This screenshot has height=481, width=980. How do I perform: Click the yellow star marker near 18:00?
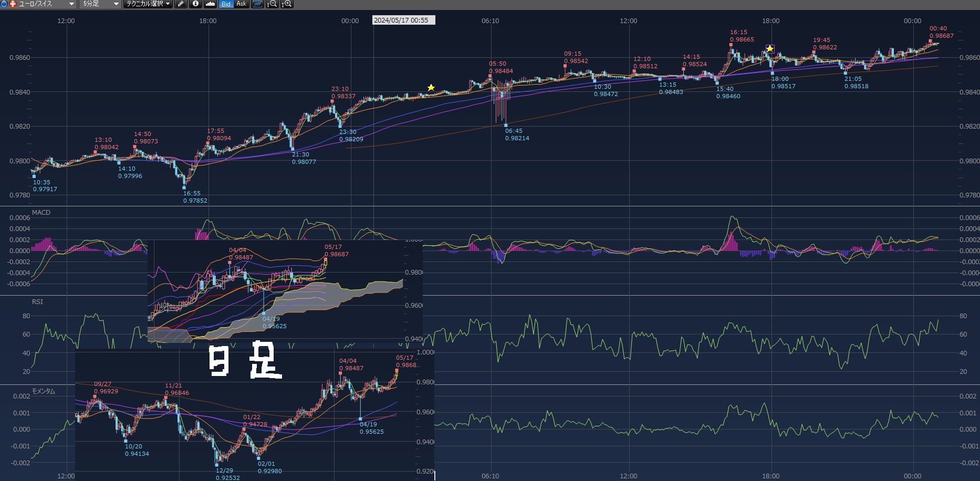pyautogui.click(x=770, y=49)
